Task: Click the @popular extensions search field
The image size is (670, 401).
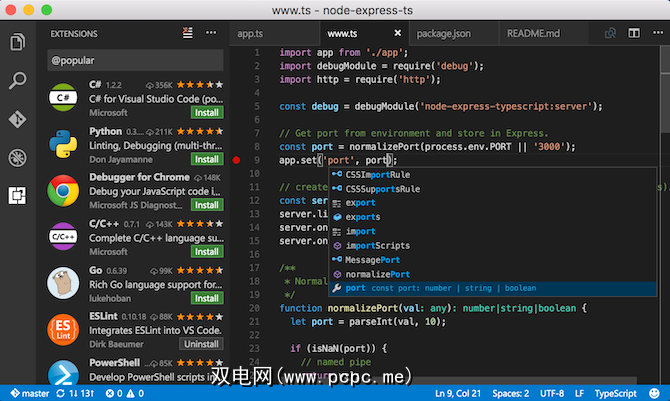Action: (x=135, y=60)
